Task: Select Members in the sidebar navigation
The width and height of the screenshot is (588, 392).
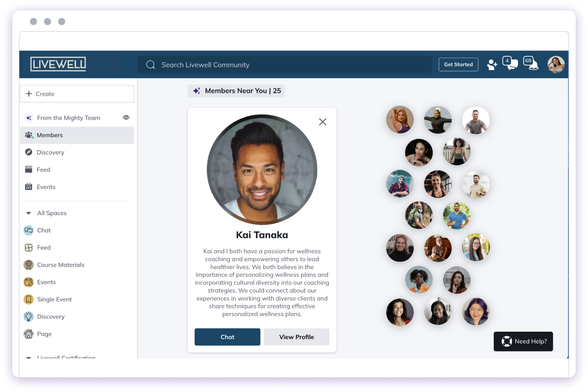Action: (x=50, y=135)
